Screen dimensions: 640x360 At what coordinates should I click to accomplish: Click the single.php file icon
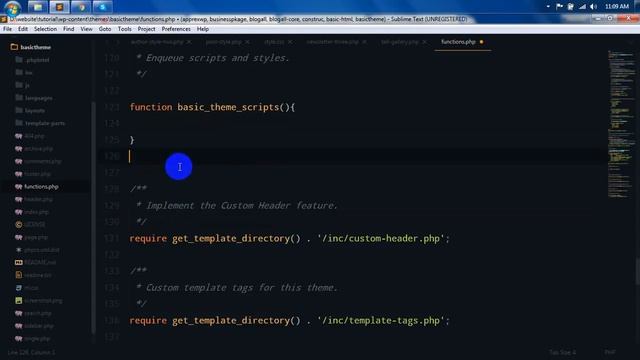tap(19, 338)
